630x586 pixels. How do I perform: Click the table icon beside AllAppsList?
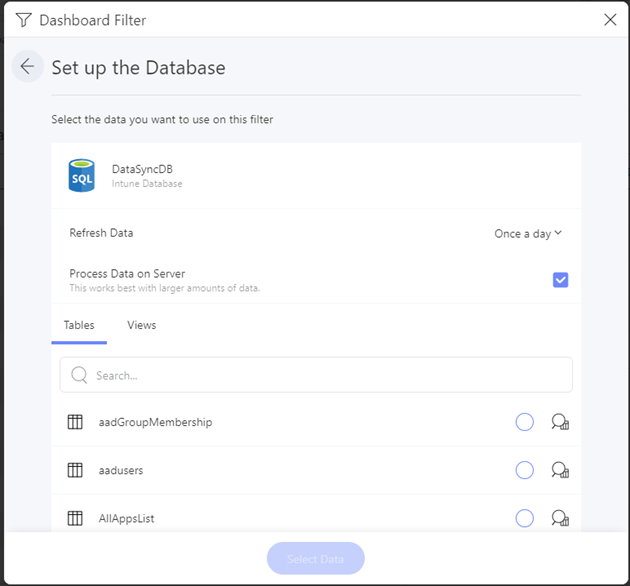(75, 518)
